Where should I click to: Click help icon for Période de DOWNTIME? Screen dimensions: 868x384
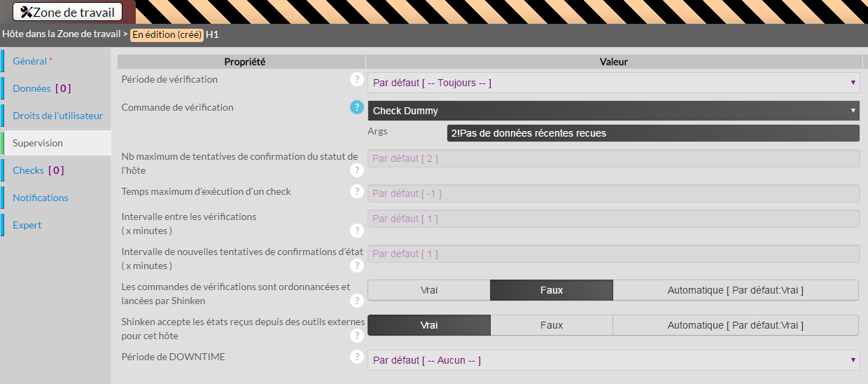(x=357, y=357)
